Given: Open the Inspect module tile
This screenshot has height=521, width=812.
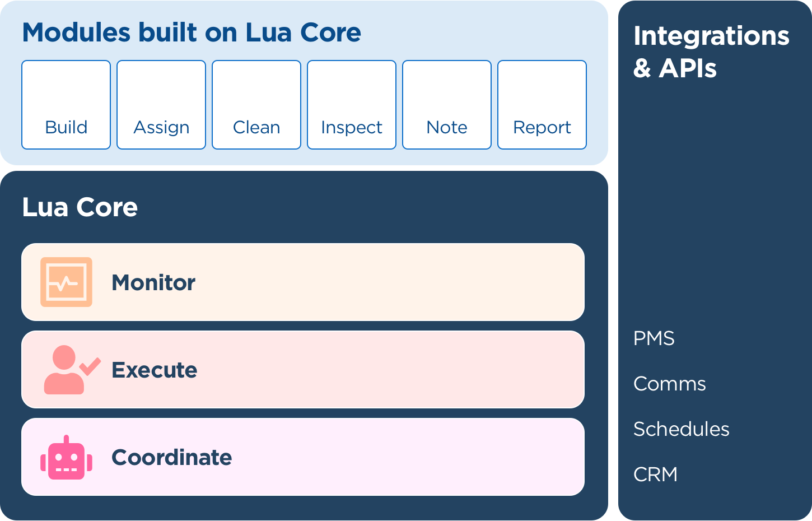Looking at the screenshot, I should (x=352, y=105).
